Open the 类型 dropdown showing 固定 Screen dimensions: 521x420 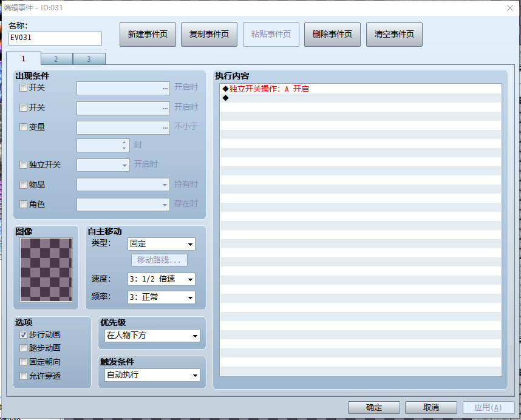click(x=161, y=244)
